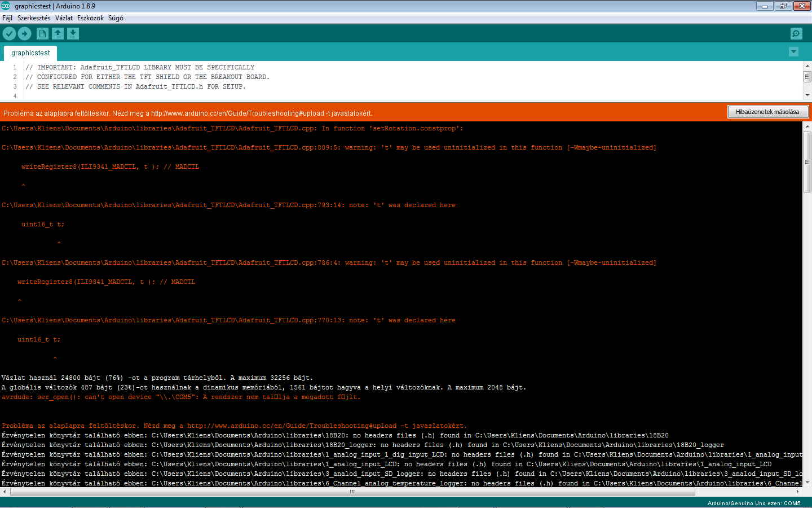This screenshot has height=508, width=812.
Task: Click the console vertical scrollbar thumb
Action: click(x=807, y=162)
